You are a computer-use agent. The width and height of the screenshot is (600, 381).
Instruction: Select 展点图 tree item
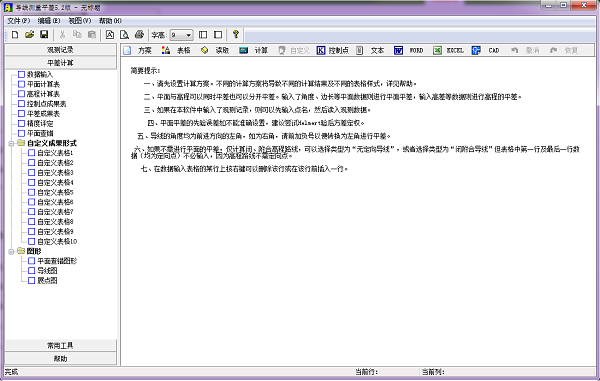pos(47,281)
